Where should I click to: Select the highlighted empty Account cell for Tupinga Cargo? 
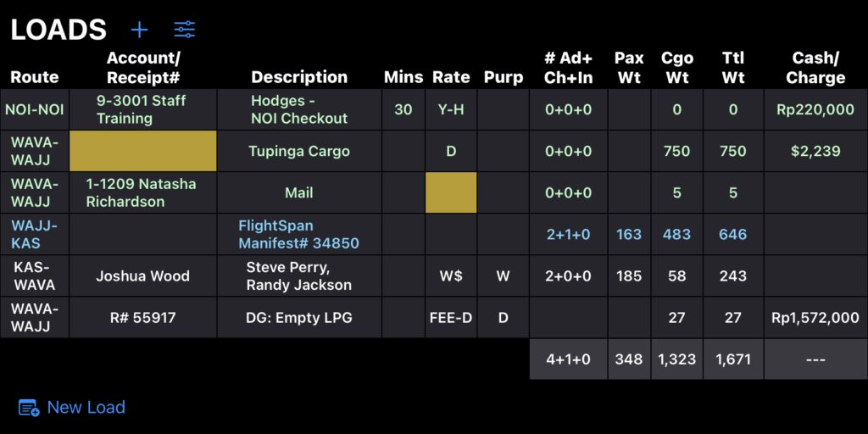(142, 151)
